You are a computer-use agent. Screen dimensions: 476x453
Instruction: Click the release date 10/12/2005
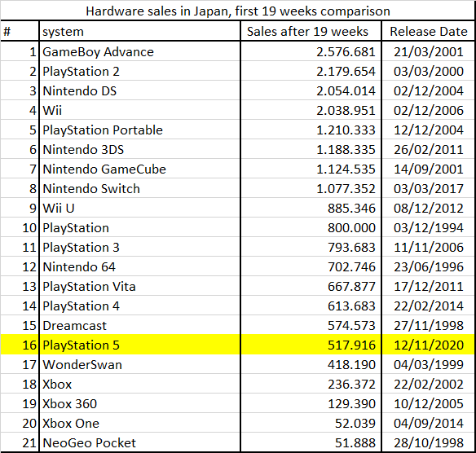(x=429, y=404)
